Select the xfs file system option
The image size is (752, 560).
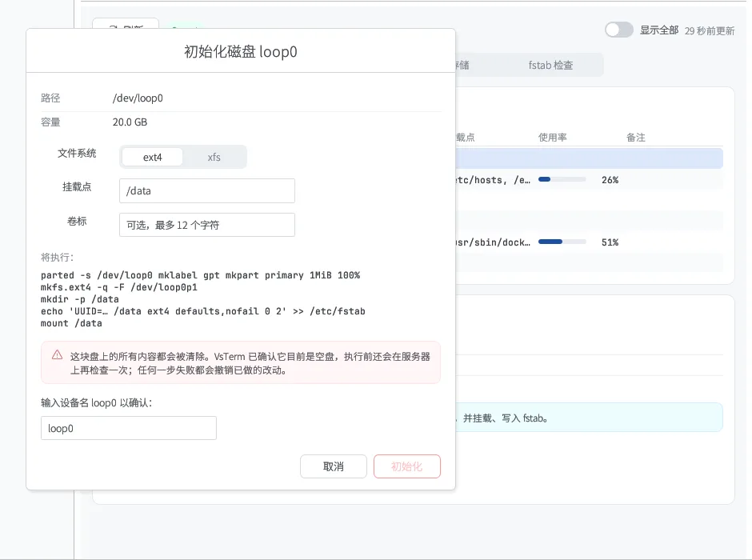pos(214,158)
